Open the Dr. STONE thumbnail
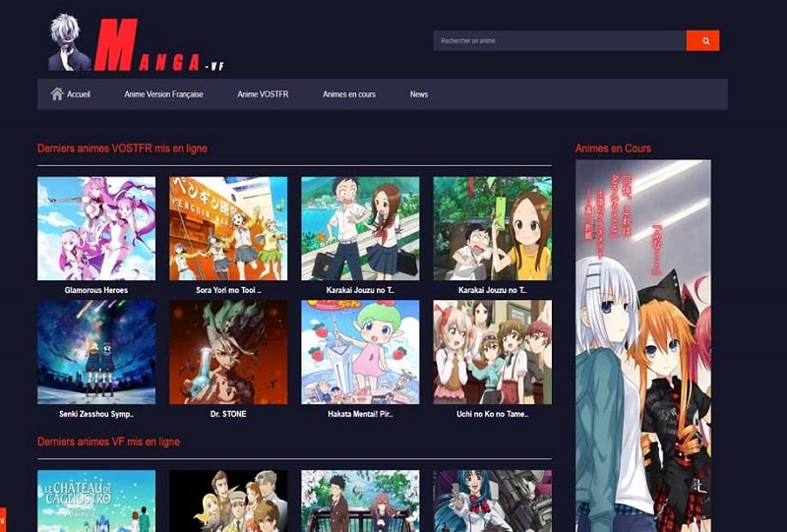Viewport: 787px width, 532px height. click(x=228, y=352)
